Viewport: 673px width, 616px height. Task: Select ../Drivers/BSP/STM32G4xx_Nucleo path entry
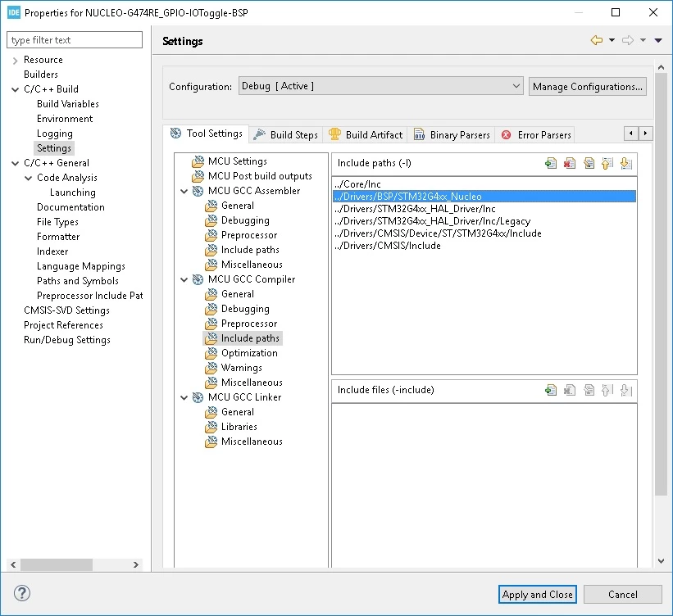pyautogui.click(x=484, y=197)
